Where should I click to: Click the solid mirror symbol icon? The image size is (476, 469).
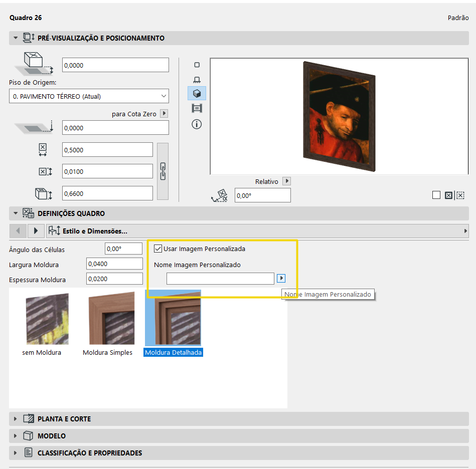449,195
